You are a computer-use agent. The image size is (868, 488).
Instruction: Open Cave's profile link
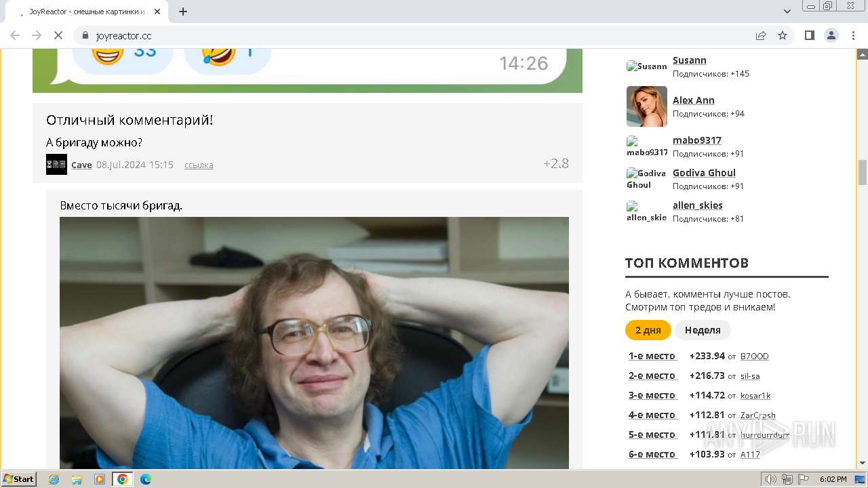pos(81,165)
